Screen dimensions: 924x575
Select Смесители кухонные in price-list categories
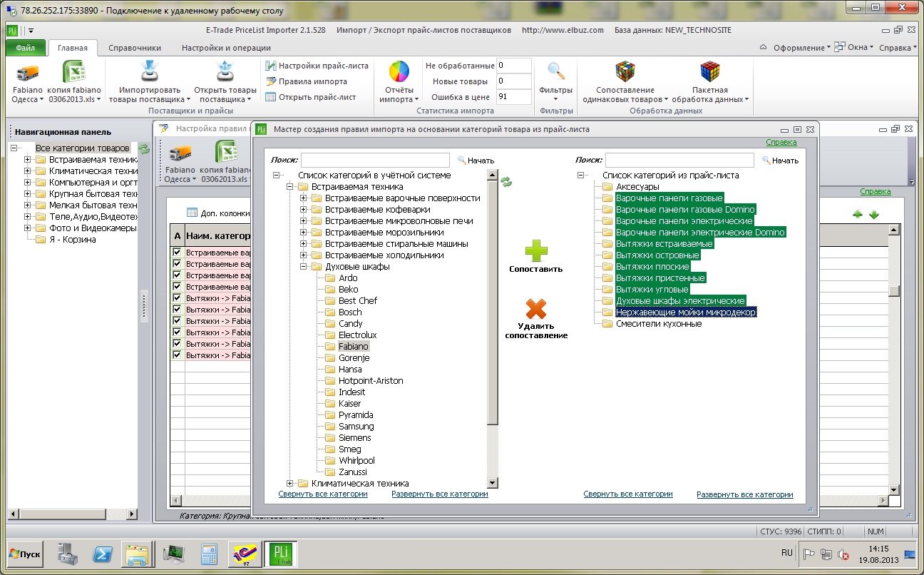659,324
